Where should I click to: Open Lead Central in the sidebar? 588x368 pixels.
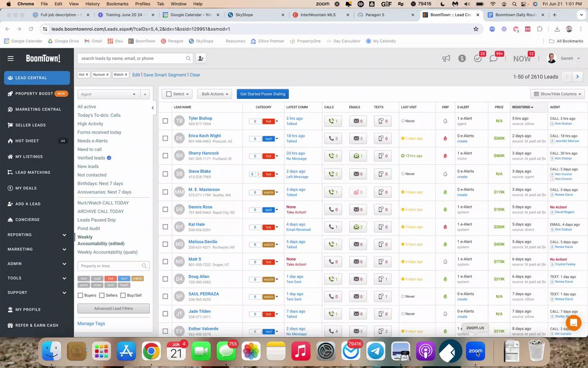(37, 78)
